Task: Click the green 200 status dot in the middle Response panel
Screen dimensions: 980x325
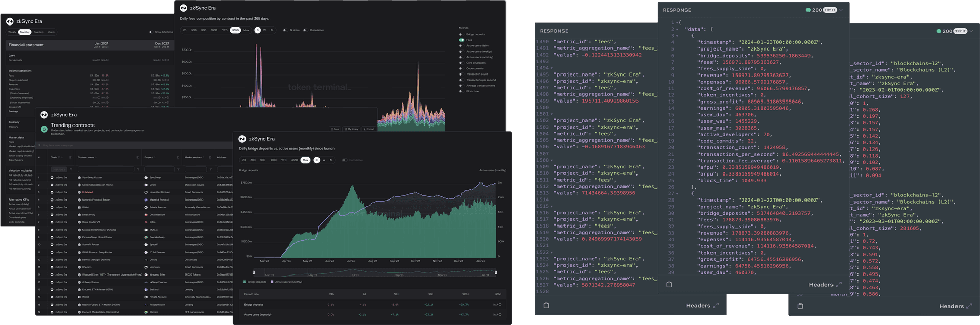Action: click(x=808, y=10)
